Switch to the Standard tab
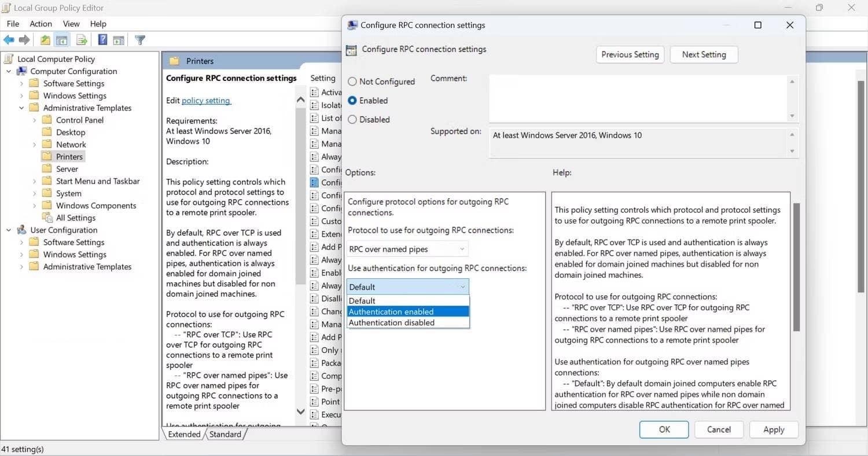This screenshot has width=868, height=456. pyautogui.click(x=225, y=434)
